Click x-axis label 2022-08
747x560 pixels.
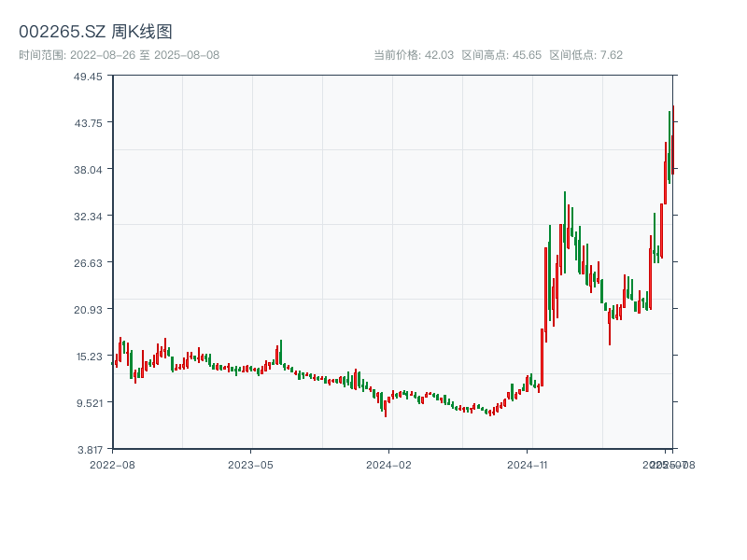tap(112, 465)
